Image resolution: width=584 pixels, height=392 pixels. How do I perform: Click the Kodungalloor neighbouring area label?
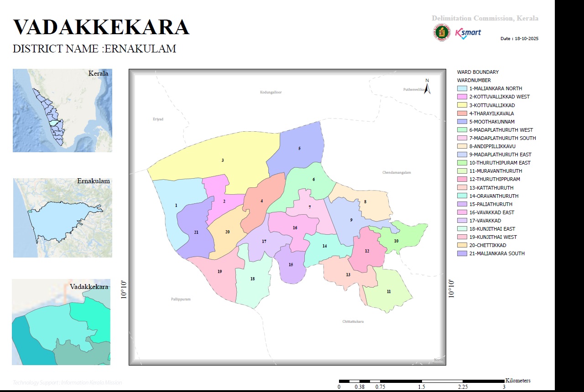coord(271,92)
